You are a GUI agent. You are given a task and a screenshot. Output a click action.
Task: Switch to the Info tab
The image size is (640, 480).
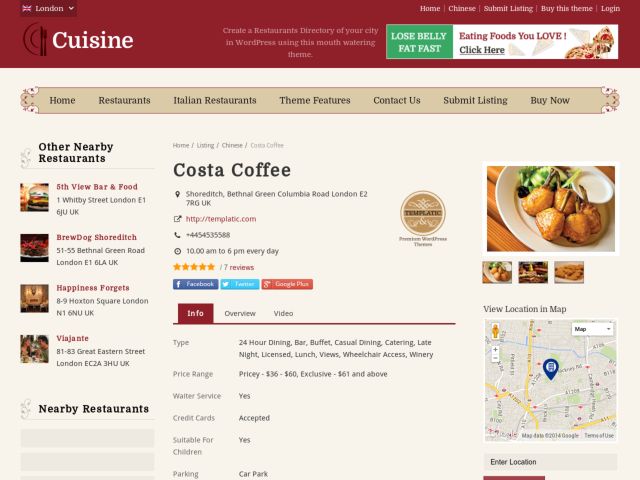pyautogui.click(x=196, y=313)
